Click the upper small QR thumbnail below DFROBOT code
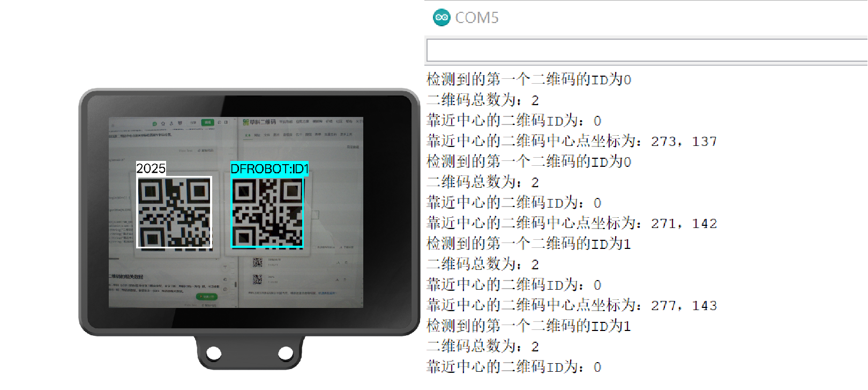 click(x=258, y=262)
